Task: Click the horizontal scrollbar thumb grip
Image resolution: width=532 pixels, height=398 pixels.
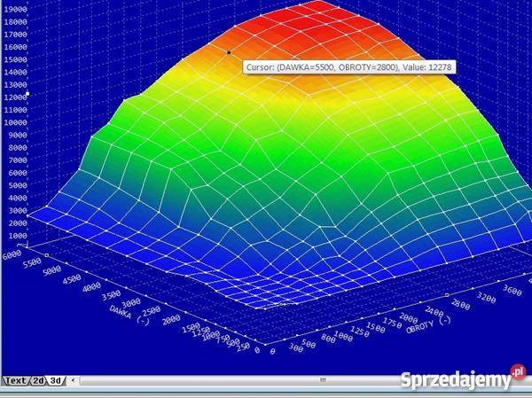Action: (x=323, y=380)
